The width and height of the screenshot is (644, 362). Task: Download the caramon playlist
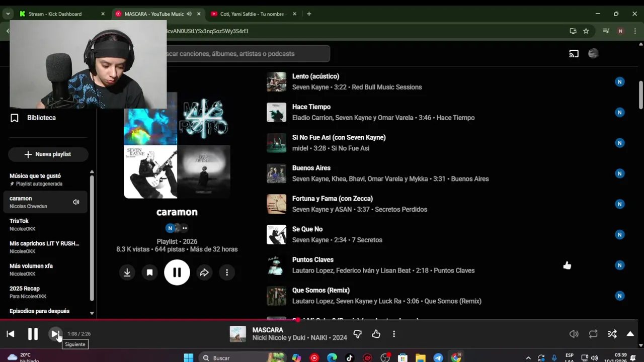pyautogui.click(x=127, y=273)
